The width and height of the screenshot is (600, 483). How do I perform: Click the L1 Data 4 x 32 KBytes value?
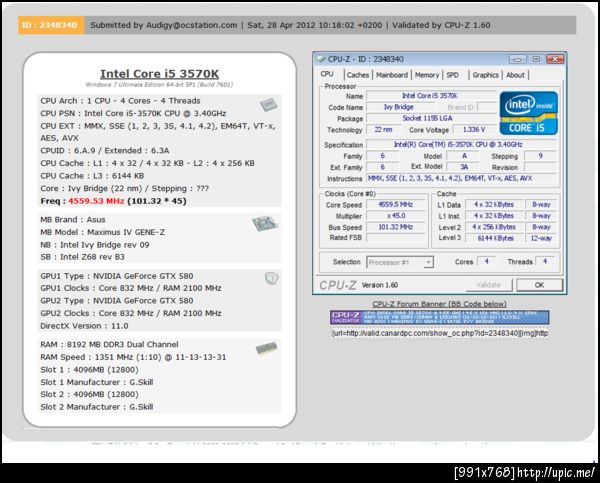[x=495, y=204]
